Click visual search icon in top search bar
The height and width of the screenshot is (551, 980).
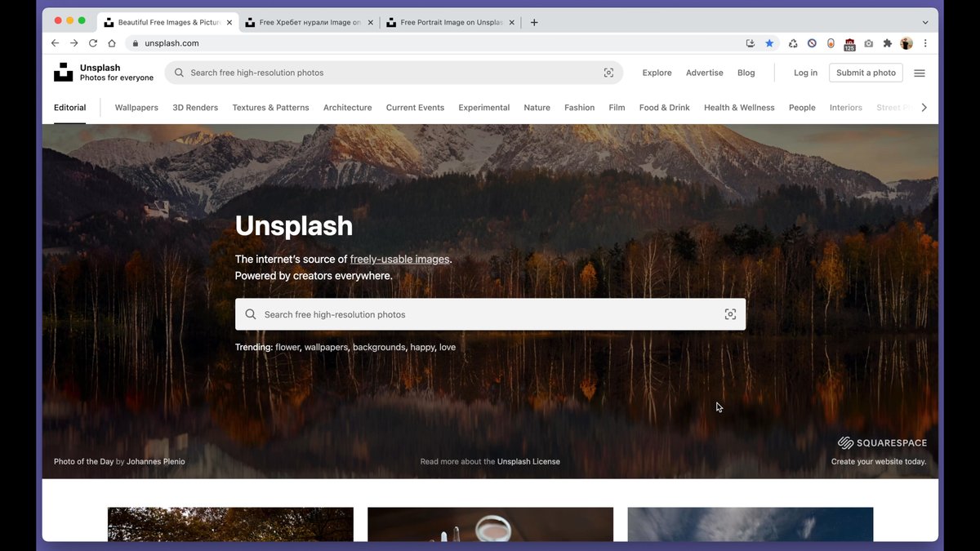[608, 73]
